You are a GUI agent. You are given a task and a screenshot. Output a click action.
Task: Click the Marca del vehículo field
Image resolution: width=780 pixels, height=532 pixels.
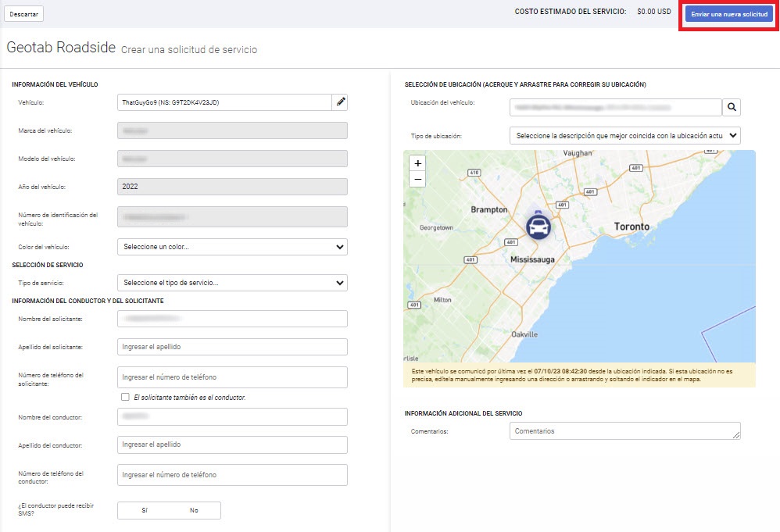tap(232, 130)
